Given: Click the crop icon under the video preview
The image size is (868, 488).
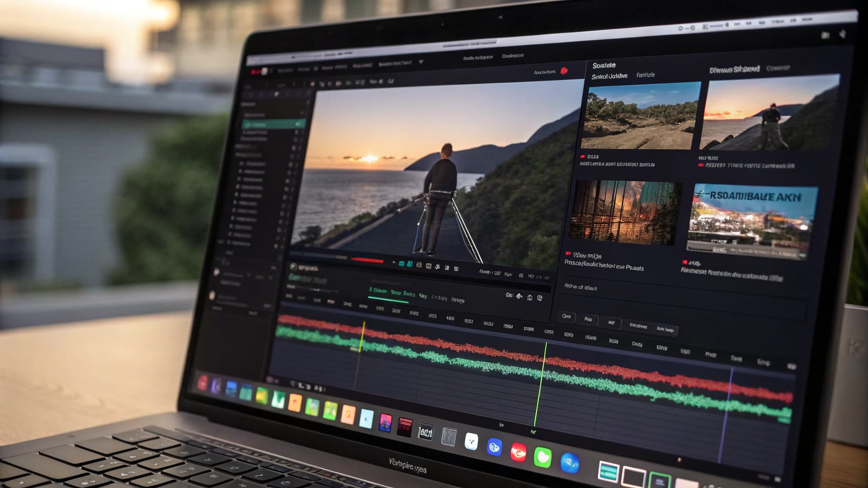Looking at the screenshot, I should click(428, 265).
